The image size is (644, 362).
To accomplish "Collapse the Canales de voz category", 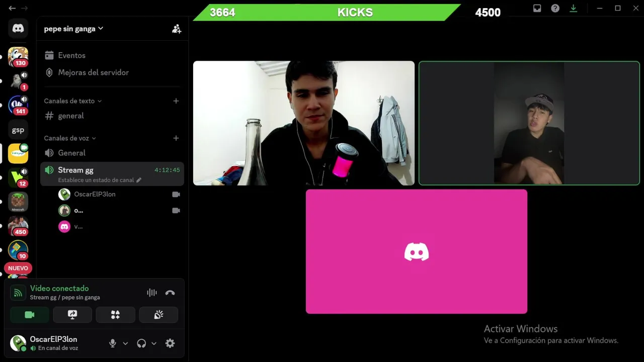I will [69, 138].
